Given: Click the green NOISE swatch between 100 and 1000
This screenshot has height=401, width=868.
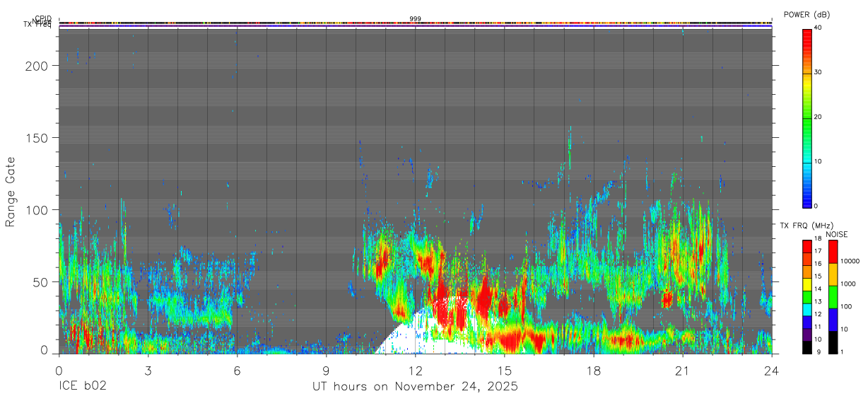Looking at the screenshot, I should click(x=833, y=296).
